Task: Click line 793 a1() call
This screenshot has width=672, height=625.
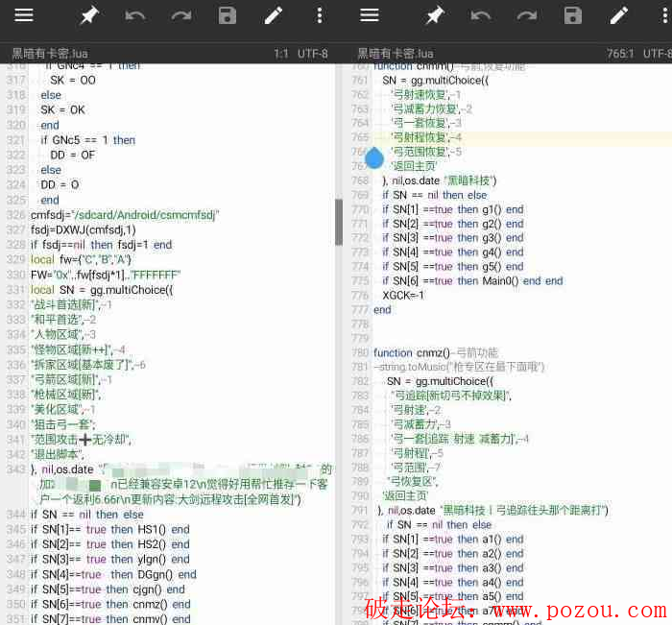Action: (x=492, y=540)
